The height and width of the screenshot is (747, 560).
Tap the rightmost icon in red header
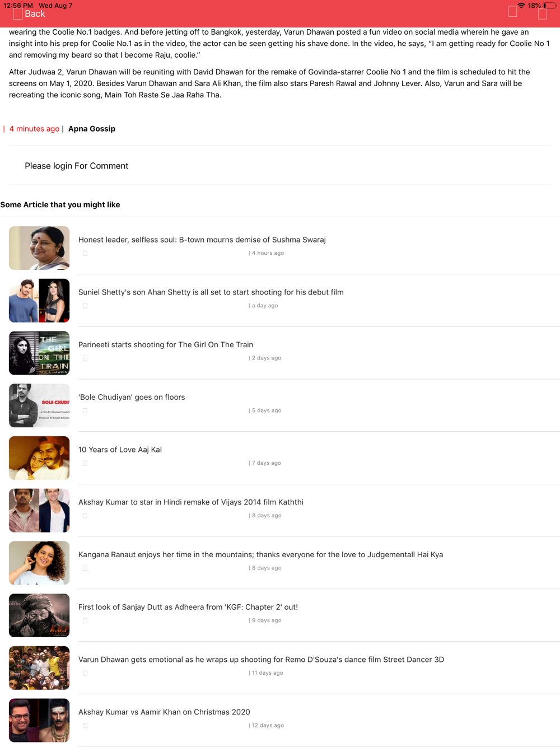(543, 14)
